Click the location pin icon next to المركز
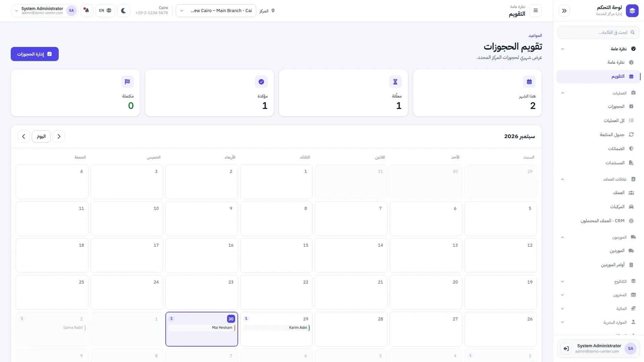This screenshot has height=362, width=644. pos(273,11)
